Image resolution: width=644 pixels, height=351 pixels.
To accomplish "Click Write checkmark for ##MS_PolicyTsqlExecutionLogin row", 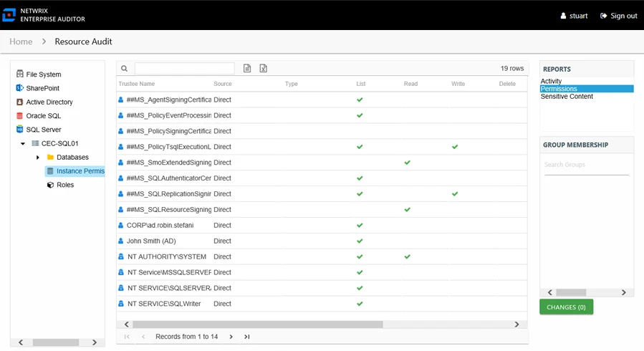I will pos(455,147).
